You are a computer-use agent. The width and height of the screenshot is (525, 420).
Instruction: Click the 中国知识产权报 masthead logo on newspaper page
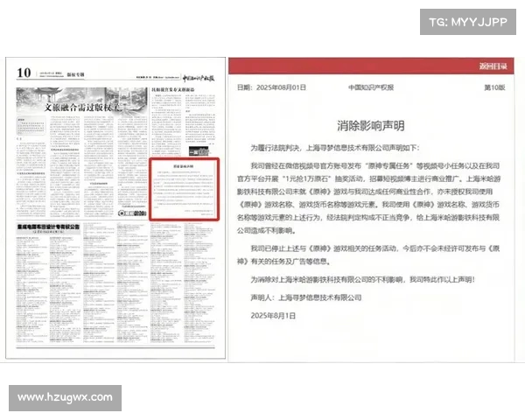199,78
